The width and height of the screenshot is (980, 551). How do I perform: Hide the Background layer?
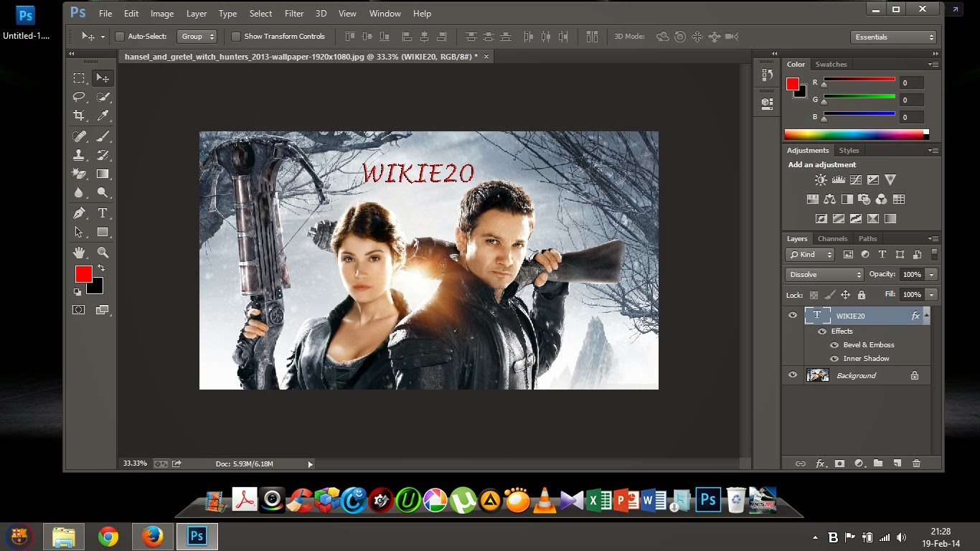793,375
